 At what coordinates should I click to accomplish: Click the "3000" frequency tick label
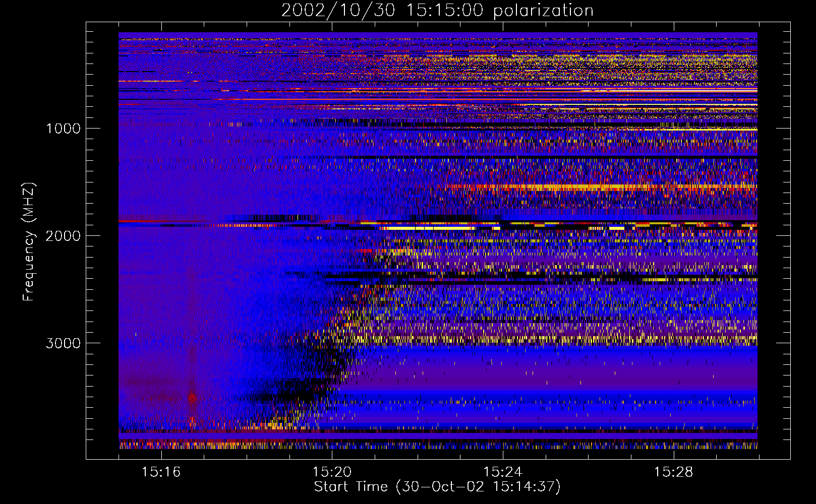point(64,343)
